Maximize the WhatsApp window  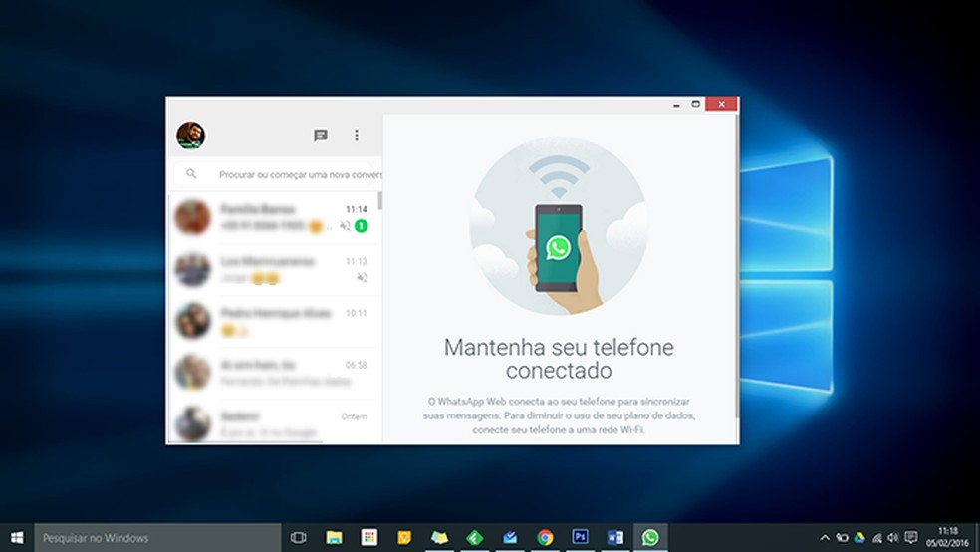(x=695, y=104)
